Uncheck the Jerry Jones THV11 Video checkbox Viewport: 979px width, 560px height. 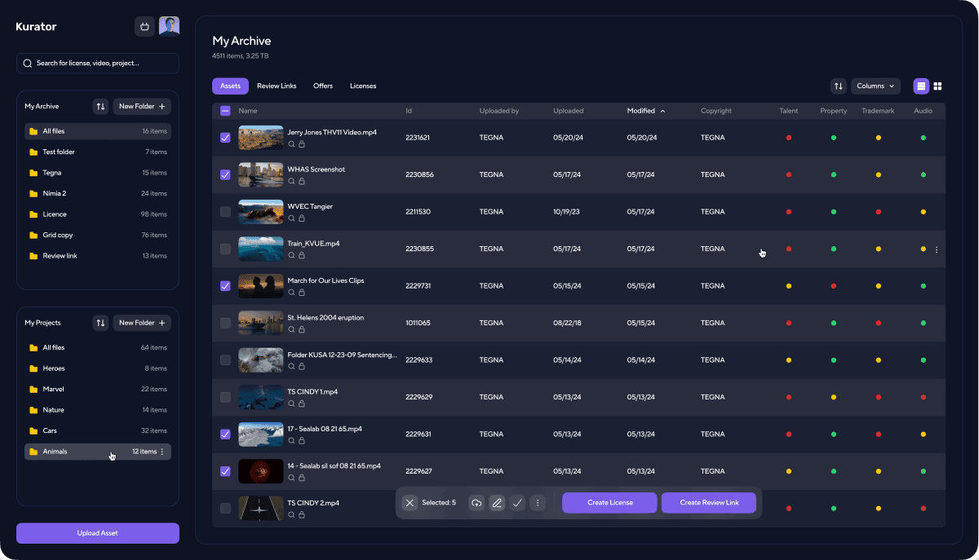click(x=225, y=138)
